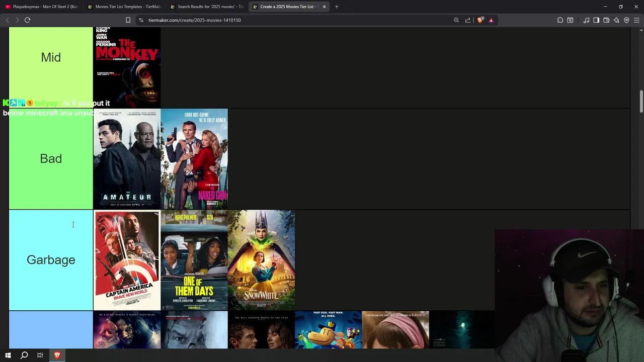Switch to Movies Tier List Templates tab
This screenshot has width=644, height=362.
pyautogui.click(x=124, y=7)
